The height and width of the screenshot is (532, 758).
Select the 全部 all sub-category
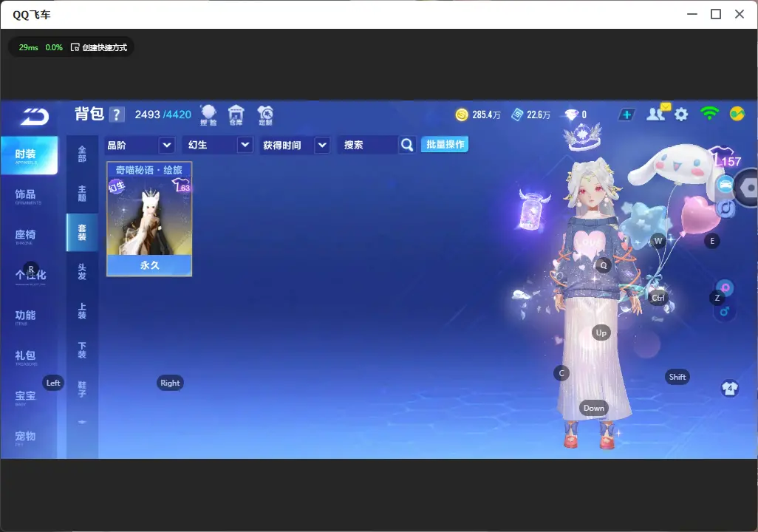coord(82,154)
